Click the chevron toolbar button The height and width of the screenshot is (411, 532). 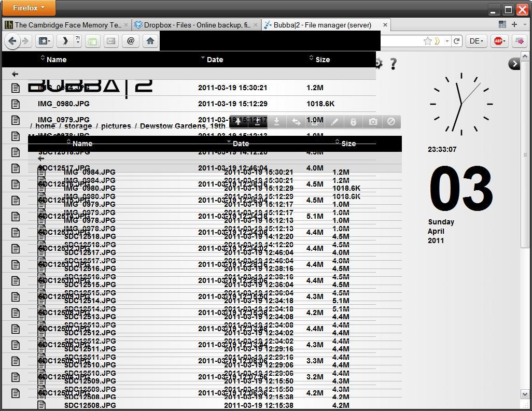pos(65,41)
